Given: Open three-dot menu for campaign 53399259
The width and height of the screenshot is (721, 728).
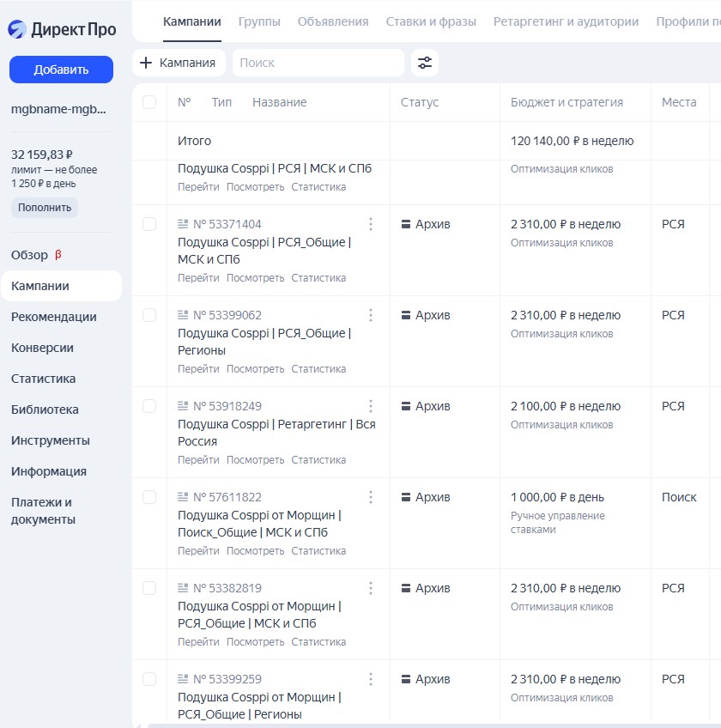Looking at the screenshot, I should (371, 679).
